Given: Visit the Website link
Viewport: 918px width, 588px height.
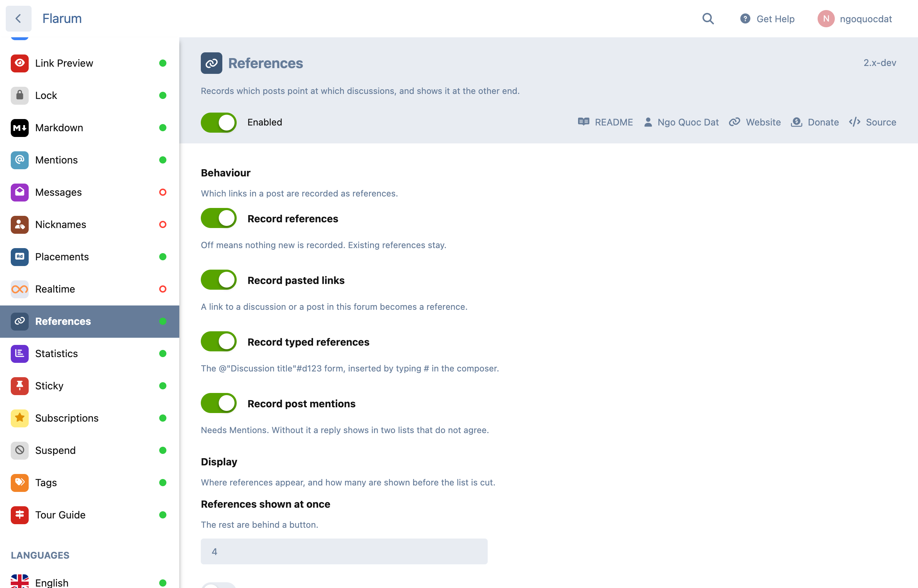Looking at the screenshot, I should 755,122.
